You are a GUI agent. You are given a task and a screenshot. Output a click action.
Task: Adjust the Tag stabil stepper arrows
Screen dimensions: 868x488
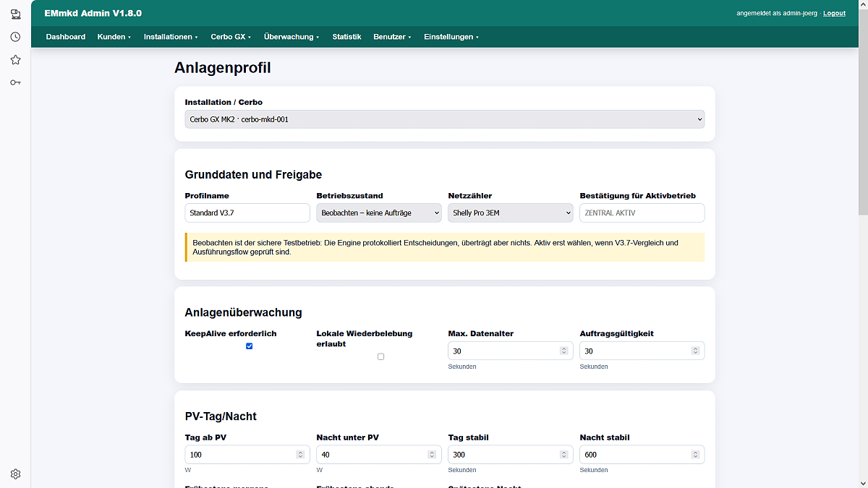[x=563, y=455]
